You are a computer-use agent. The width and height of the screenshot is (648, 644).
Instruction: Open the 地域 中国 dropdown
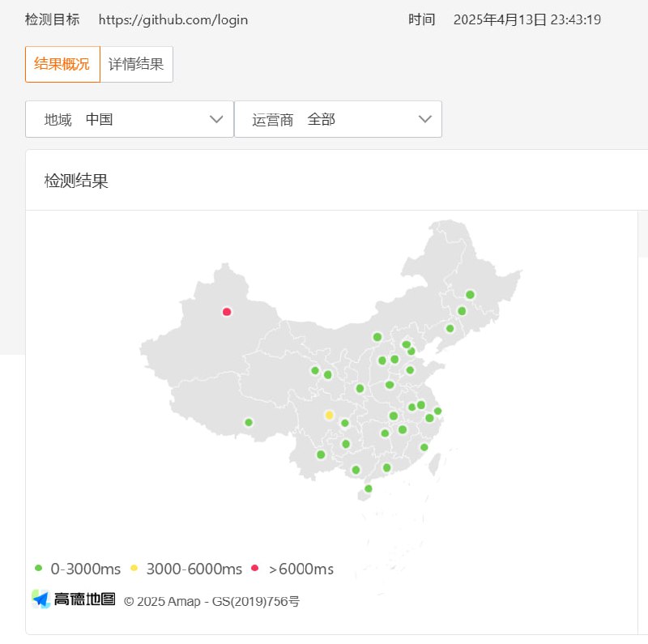[130, 119]
